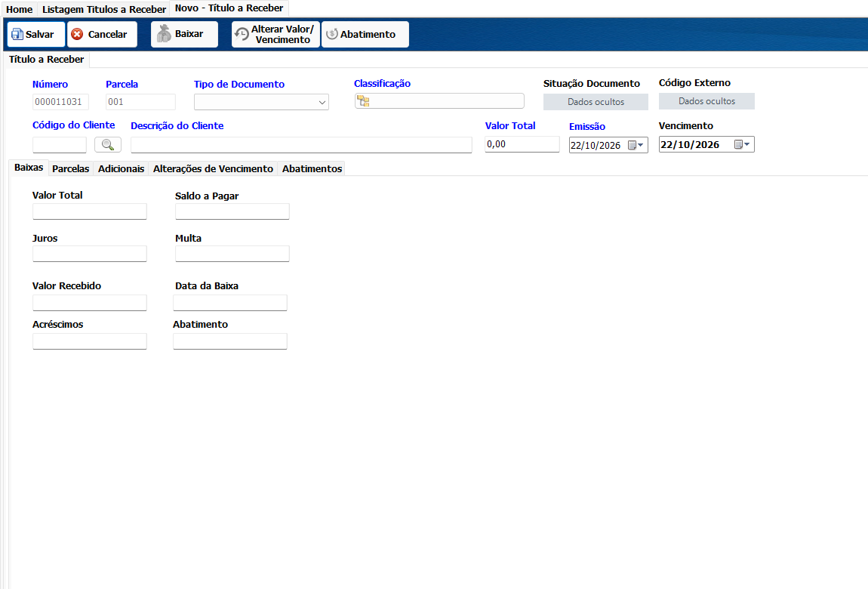
Task: Click the Classificação tree icon
Action: point(363,100)
